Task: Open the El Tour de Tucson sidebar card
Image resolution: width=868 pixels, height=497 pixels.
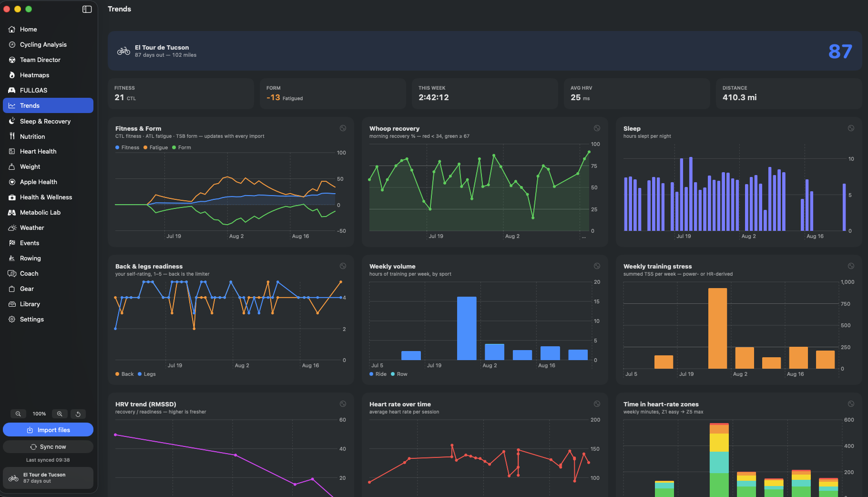Action: [48, 478]
